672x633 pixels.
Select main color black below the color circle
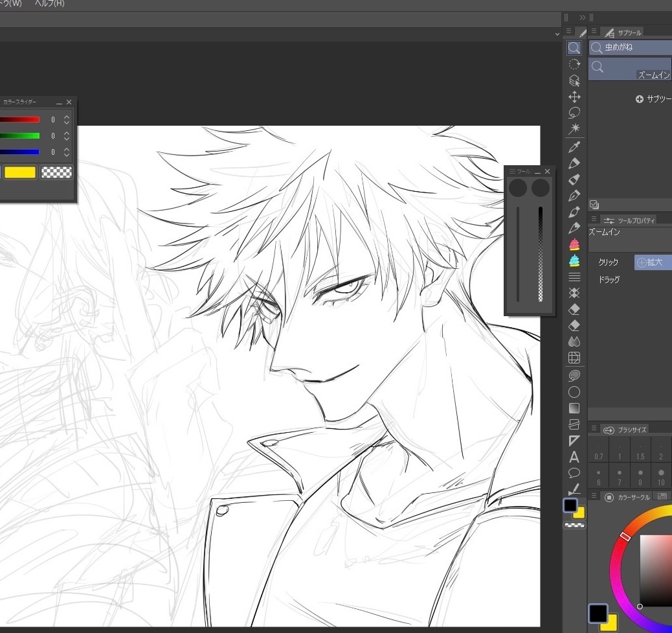point(598,614)
